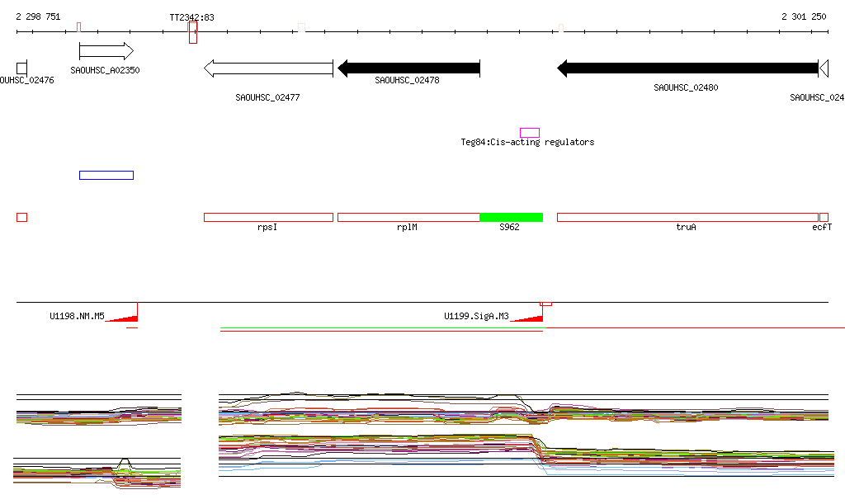Click the S962 label text
845x504 pixels.
click(509, 227)
